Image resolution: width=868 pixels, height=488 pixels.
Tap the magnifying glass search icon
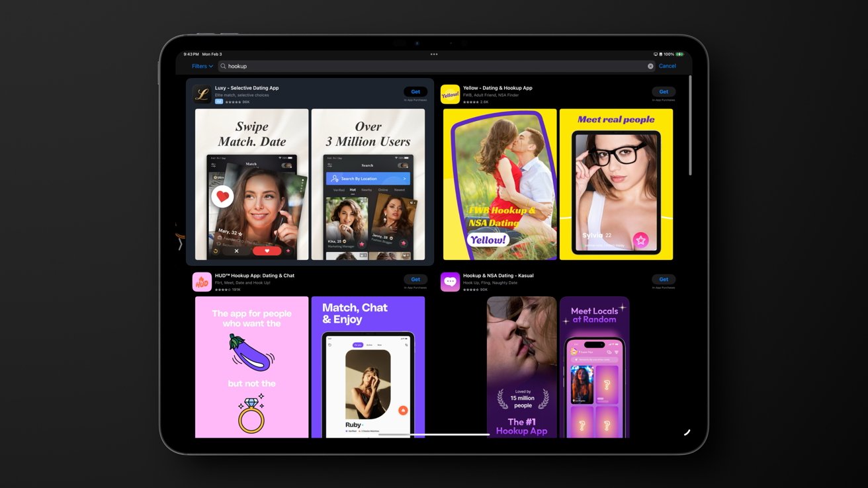tap(224, 66)
